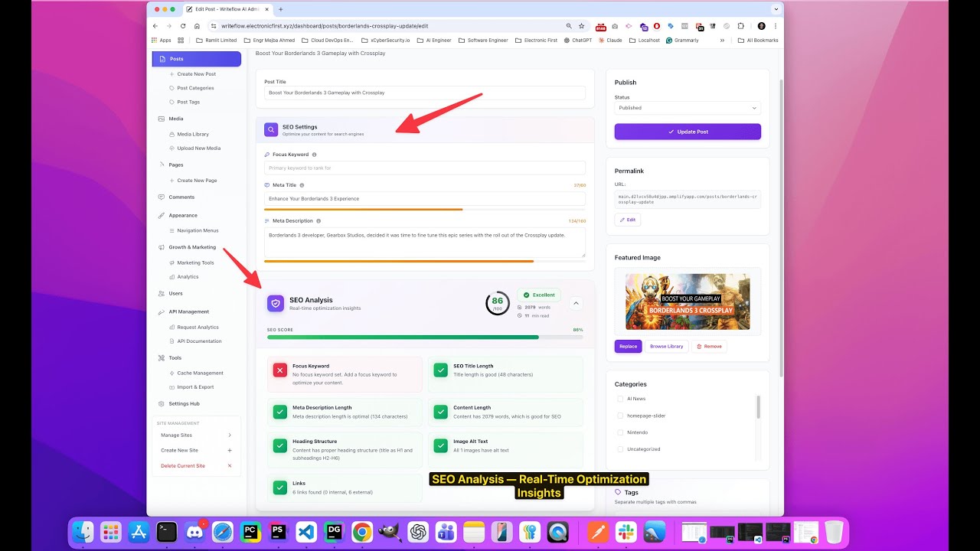The image size is (980, 551).
Task: Open the ChatGPT bookmark
Action: point(578,40)
